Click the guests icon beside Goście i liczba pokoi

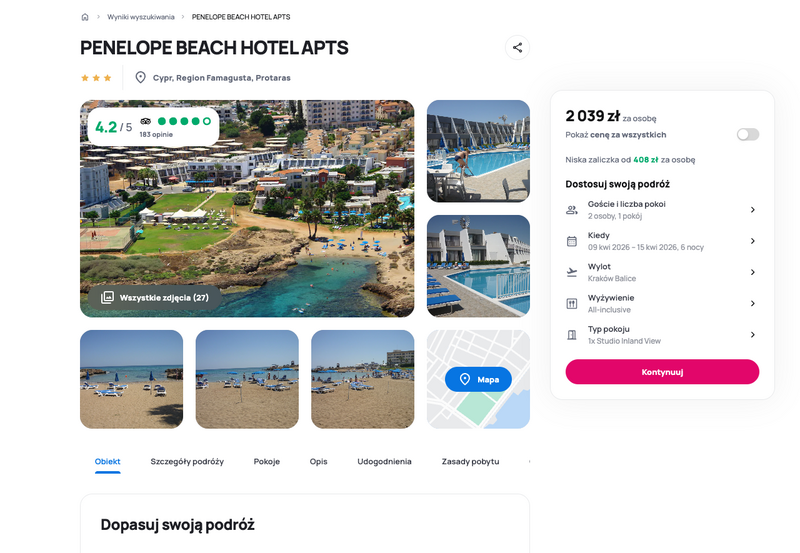tap(572, 210)
